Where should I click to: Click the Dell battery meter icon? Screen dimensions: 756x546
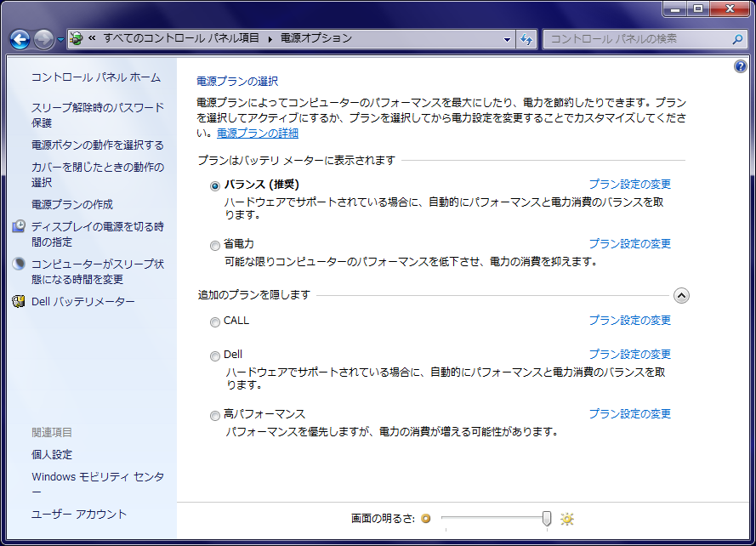[19, 301]
